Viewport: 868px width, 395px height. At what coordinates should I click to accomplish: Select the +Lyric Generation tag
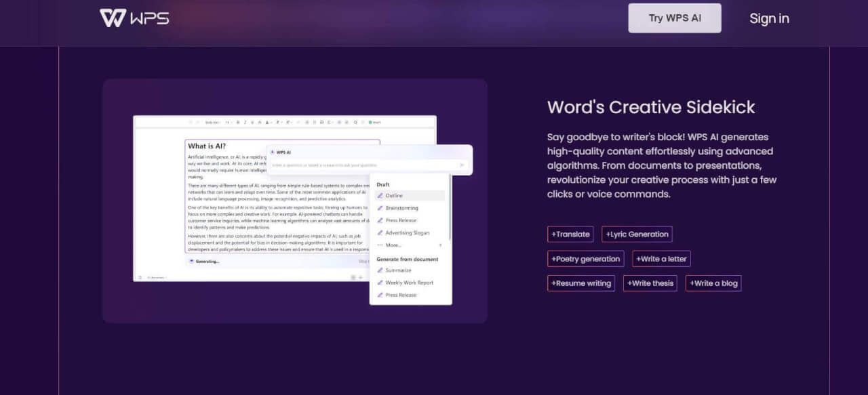pyautogui.click(x=637, y=234)
